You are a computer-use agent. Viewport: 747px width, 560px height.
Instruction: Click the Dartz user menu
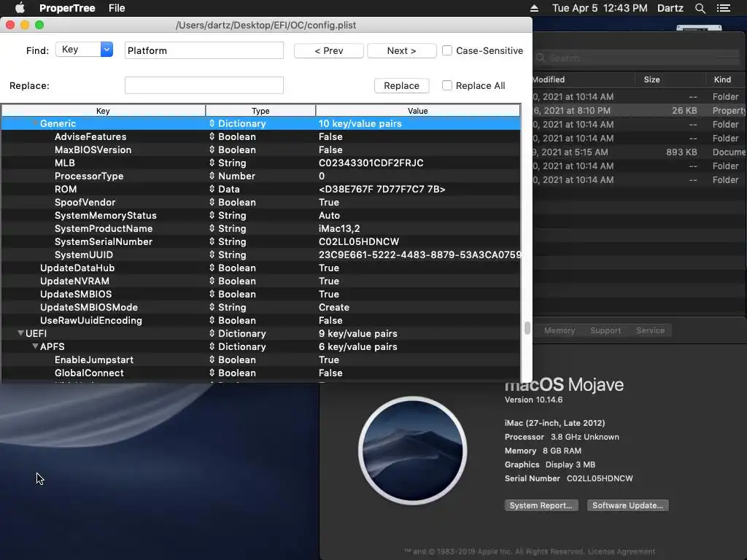point(670,8)
